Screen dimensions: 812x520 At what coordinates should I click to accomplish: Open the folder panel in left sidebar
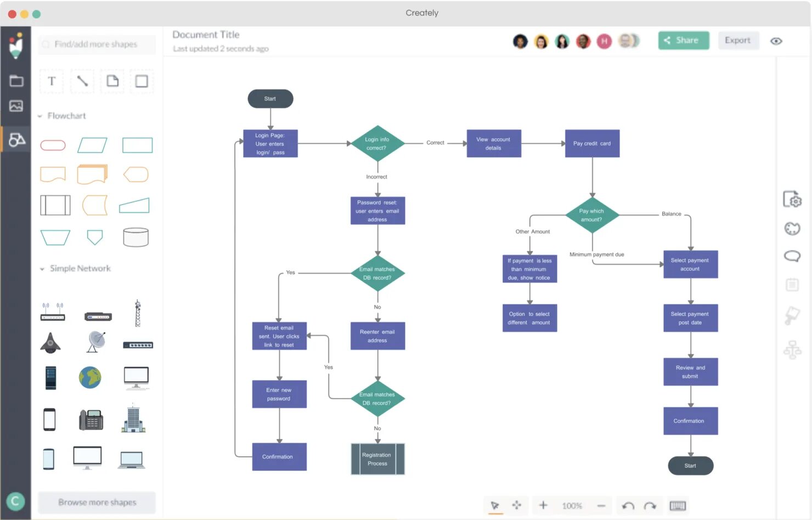pos(16,81)
